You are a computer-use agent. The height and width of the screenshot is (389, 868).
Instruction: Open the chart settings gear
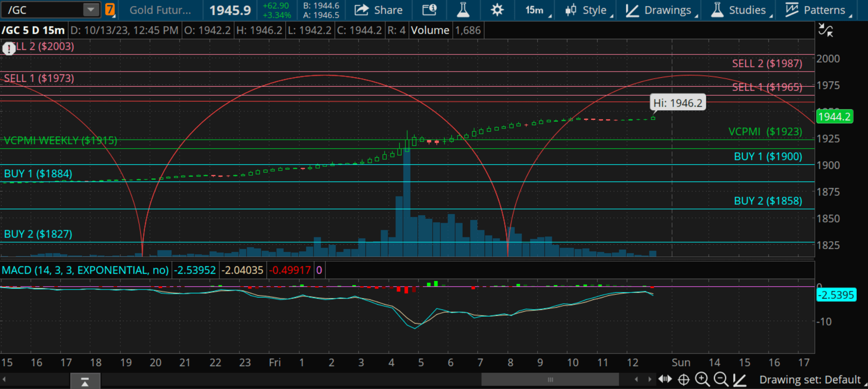[497, 10]
